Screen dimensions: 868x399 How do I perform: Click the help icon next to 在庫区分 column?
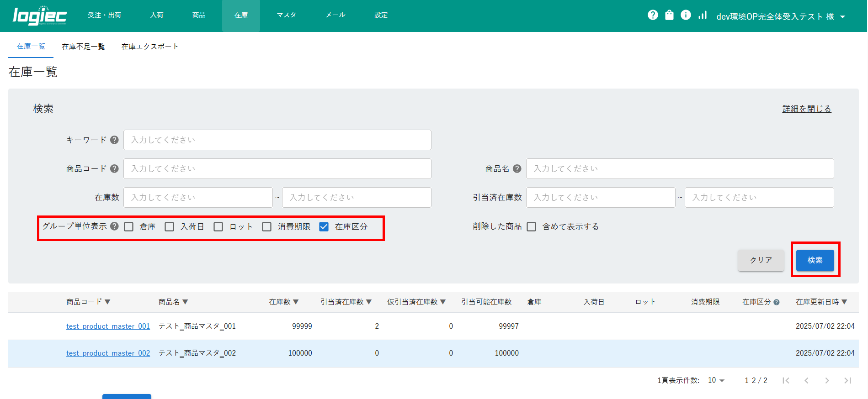[x=776, y=302]
